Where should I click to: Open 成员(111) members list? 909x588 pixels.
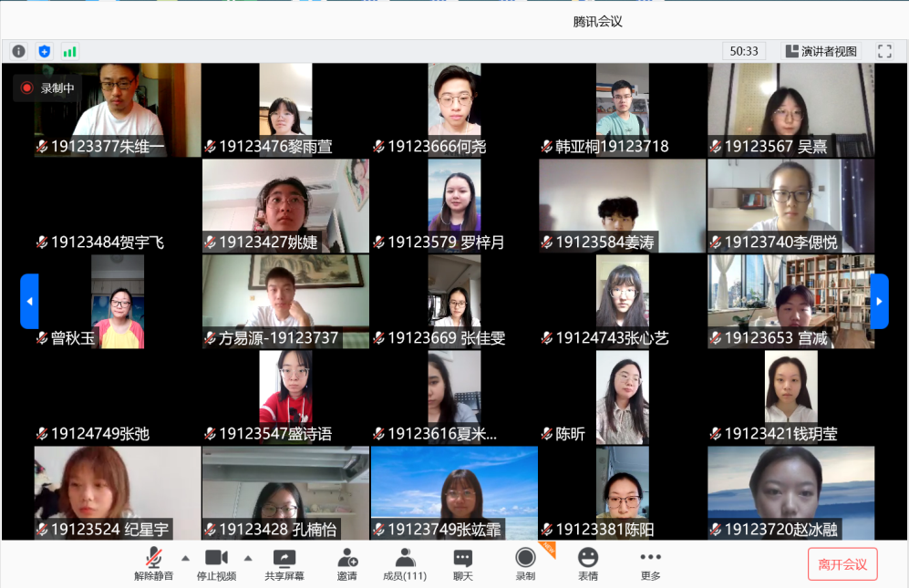tap(405, 563)
